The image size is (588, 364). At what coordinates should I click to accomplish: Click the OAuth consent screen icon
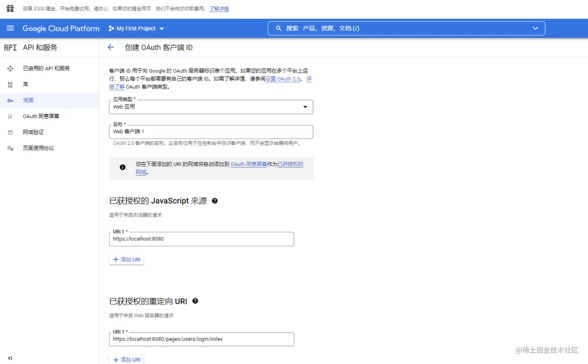(10, 116)
